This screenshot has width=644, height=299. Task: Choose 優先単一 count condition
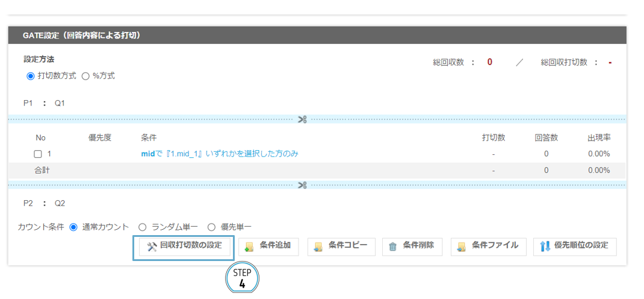pos(211,227)
